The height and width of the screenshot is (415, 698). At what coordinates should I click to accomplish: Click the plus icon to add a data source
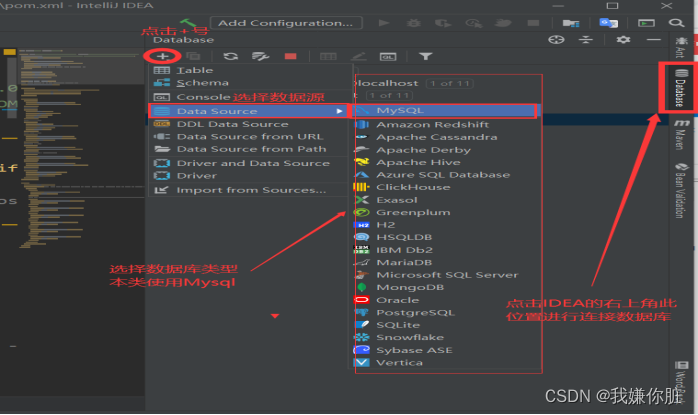(162, 56)
